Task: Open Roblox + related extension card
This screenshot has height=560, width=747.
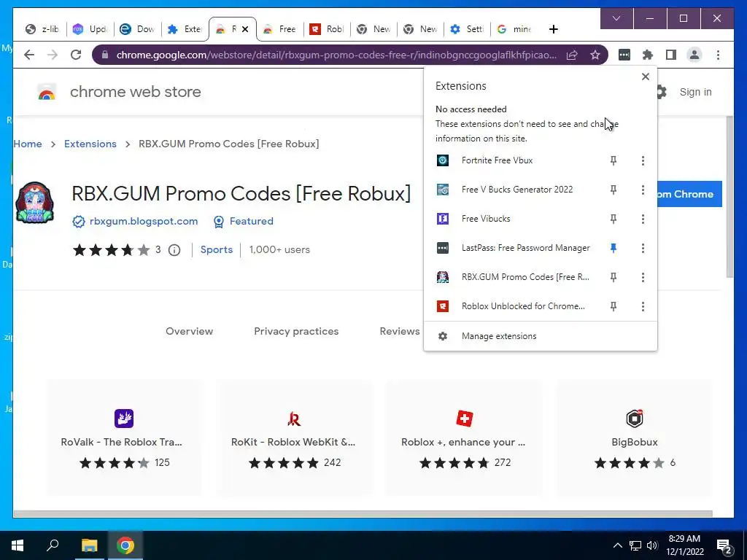Action: (x=464, y=437)
